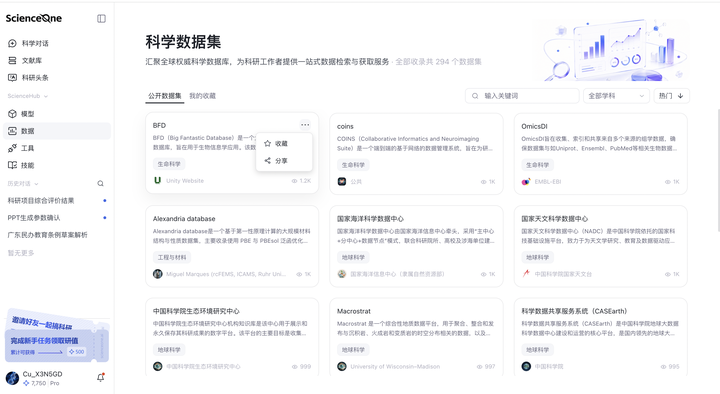
Task: Open Alexandria database card title
Action: pos(184,219)
